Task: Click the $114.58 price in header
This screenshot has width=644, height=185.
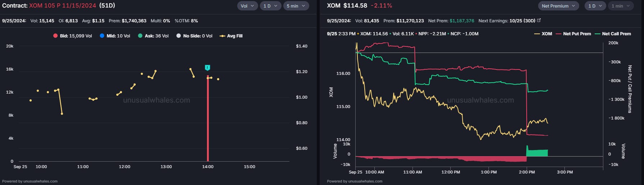Action: point(355,6)
